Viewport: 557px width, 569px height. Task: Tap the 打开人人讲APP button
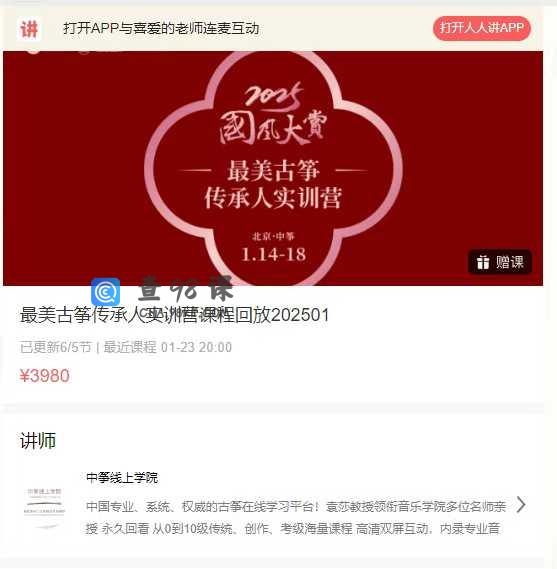pyautogui.click(x=482, y=28)
